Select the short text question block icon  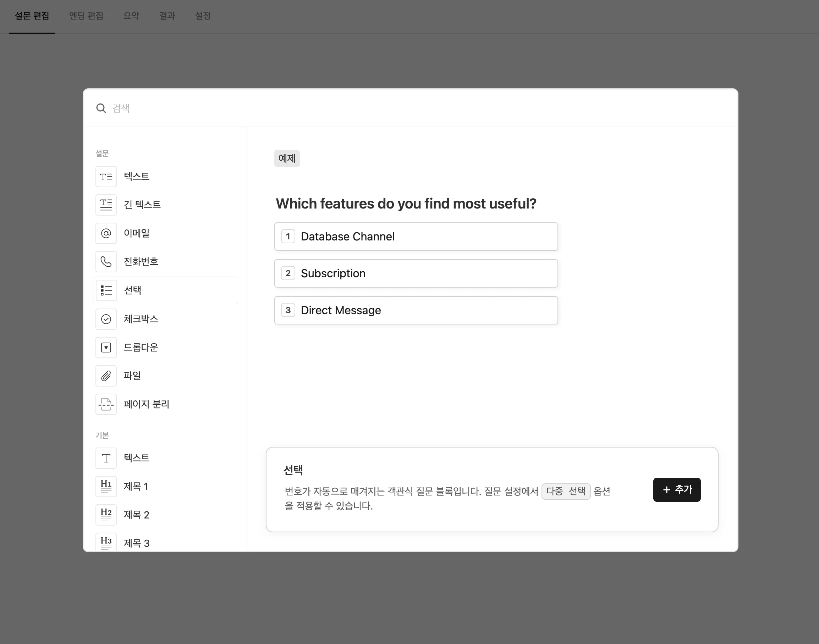click(x=106, y=177)
